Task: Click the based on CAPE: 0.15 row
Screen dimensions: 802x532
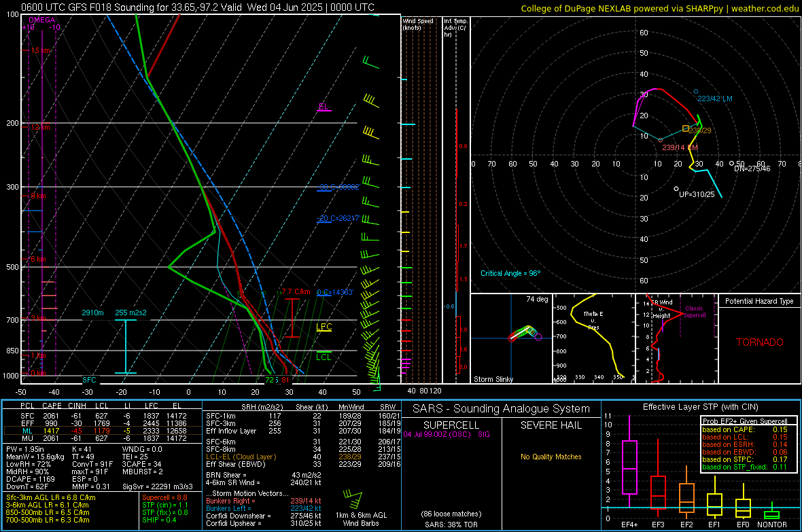Action: [745, 429]
